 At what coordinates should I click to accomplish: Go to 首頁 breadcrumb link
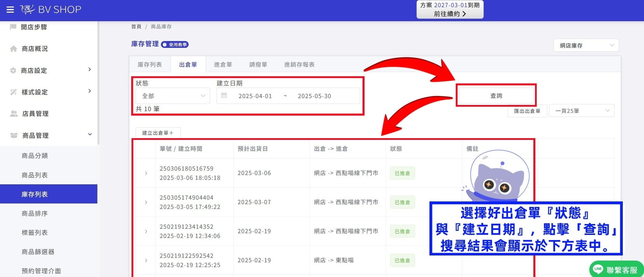coord(136,27)
